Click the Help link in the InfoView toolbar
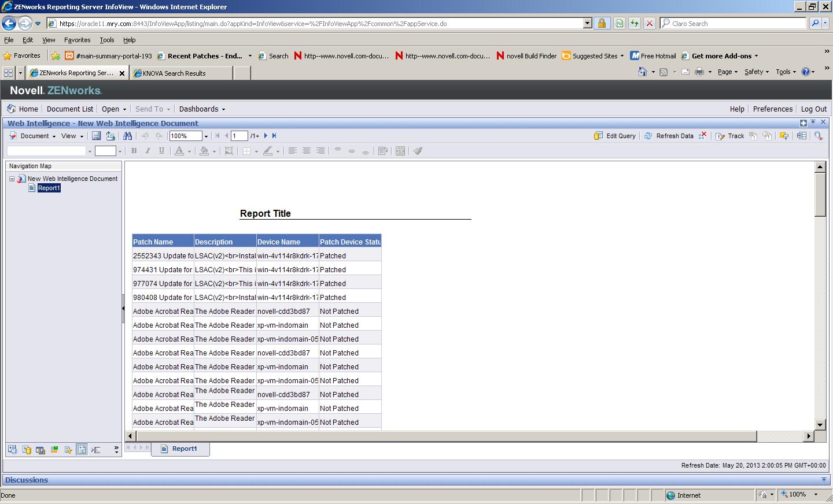833x504 pixels. tap(737, 109)
